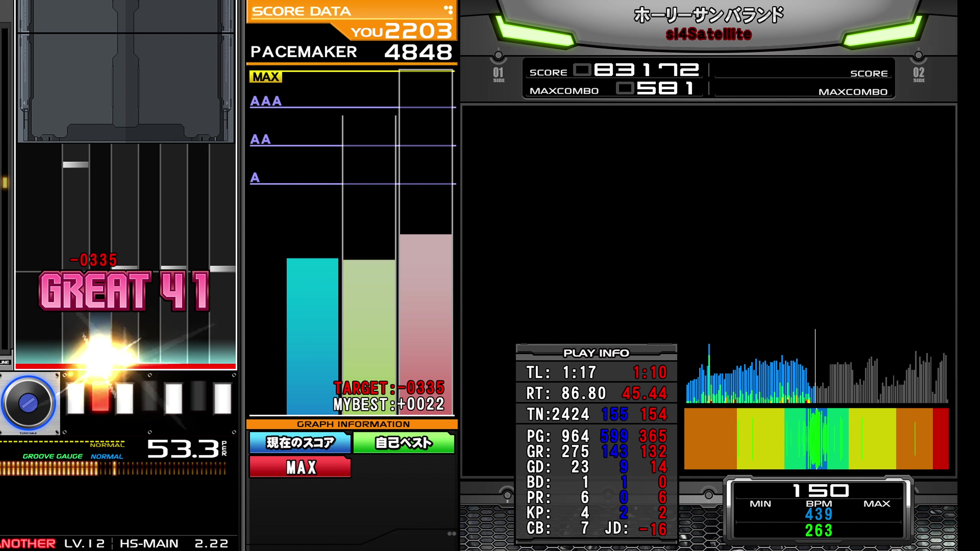980x551 pixels.
Task: Click the falling note in lane one
Action: (75, 165)
